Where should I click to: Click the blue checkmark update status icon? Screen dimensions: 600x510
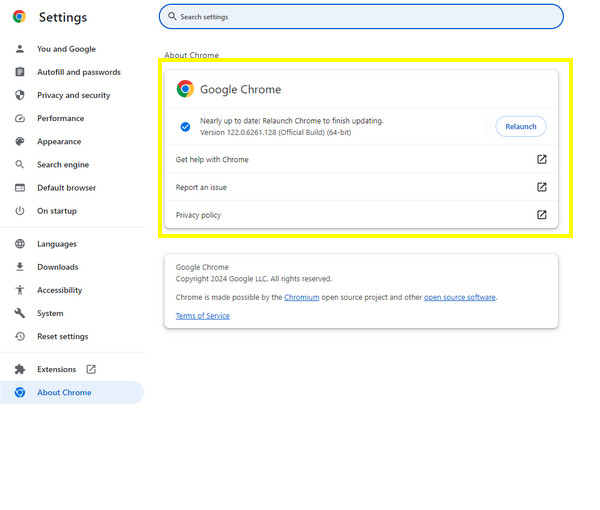point(185,127)
